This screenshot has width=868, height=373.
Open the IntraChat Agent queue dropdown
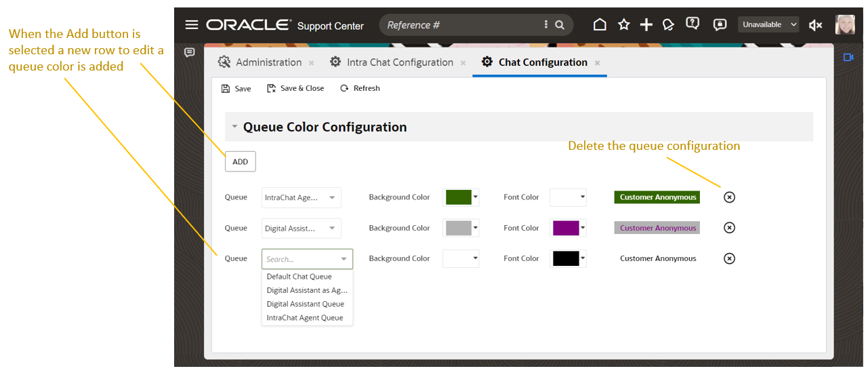coord(301,198)
